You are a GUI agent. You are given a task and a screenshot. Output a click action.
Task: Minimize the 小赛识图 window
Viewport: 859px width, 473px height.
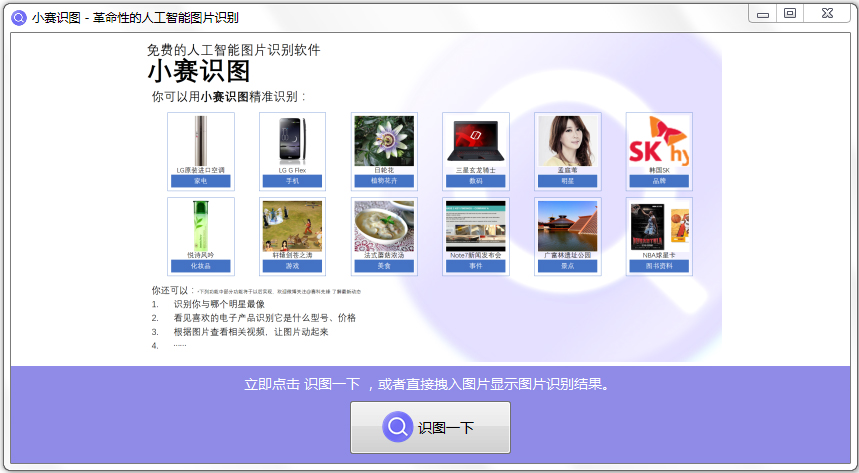[763, 14]
